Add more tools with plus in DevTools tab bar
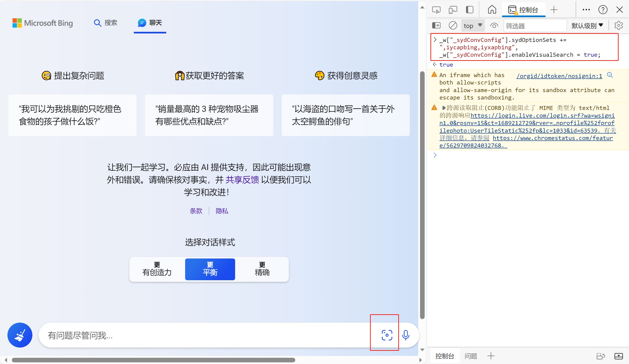Viewport: 629px width, 364px height. pyautogui.click(x=554, y=10)
